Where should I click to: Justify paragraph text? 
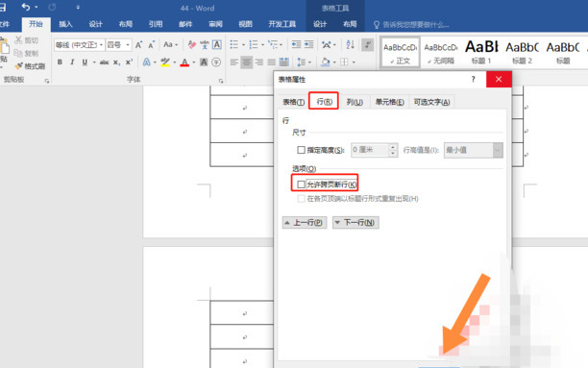click(272, 62)
